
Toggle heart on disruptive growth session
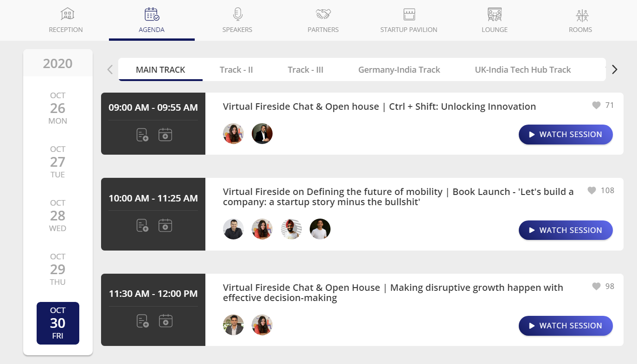pos(596,287)
